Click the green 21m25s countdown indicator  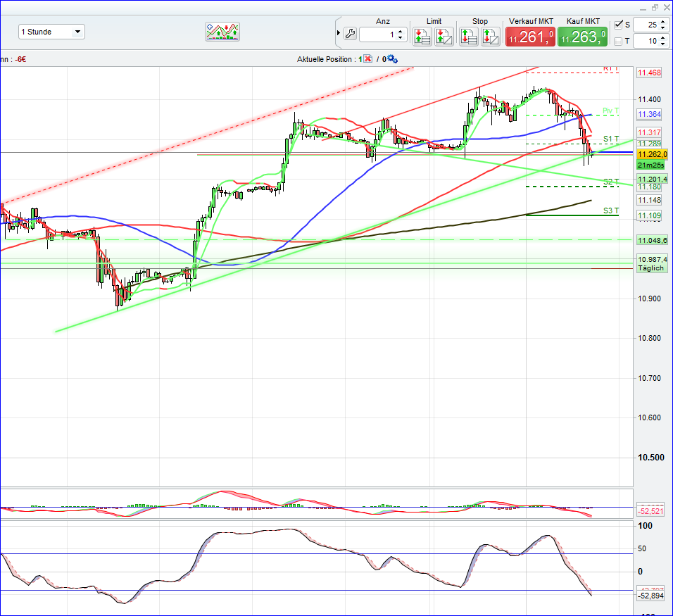(651, 165)
